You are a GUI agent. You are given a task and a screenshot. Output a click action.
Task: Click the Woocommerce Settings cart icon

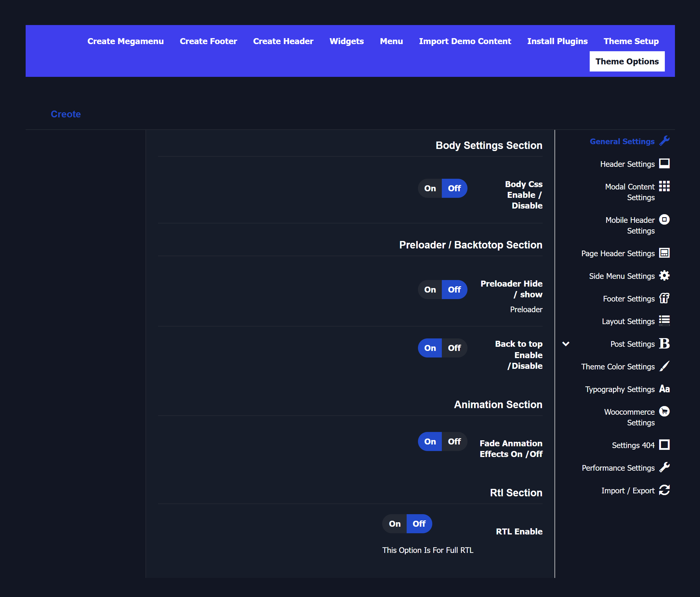point(664,411)
